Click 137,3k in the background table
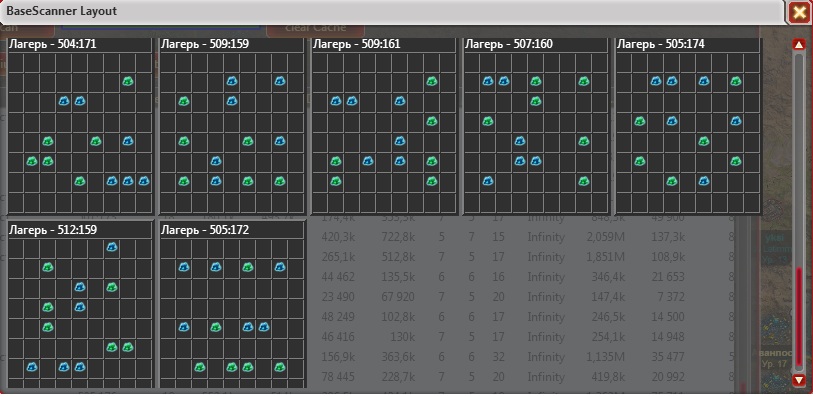 point(668,237)
